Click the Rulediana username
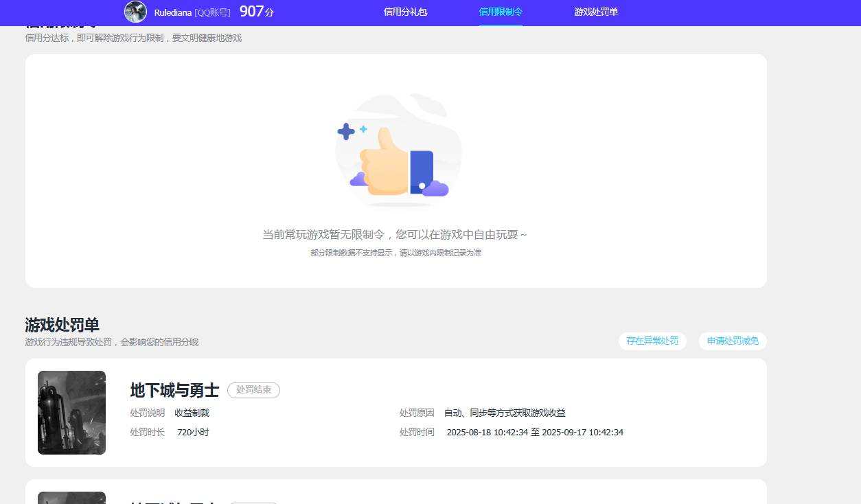 tap(172, 12)
